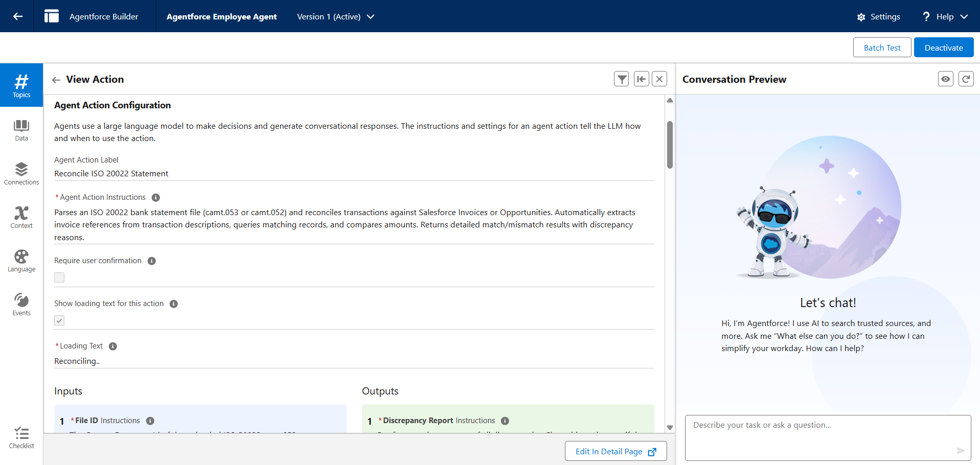Toggle the Require user confirmation checkbox
This screenshot has width=980, height=465.
click(59, 277)
